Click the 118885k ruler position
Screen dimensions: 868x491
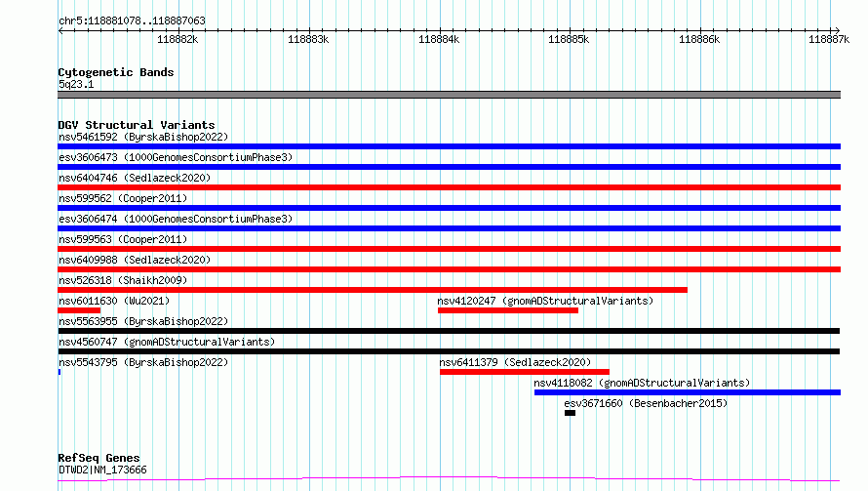point(569,39)
